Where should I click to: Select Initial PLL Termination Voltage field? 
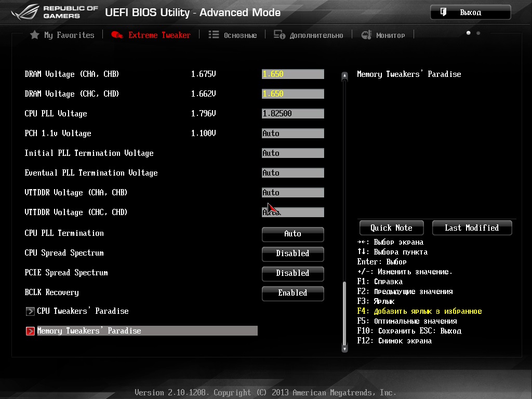click(x=293, y=153)
